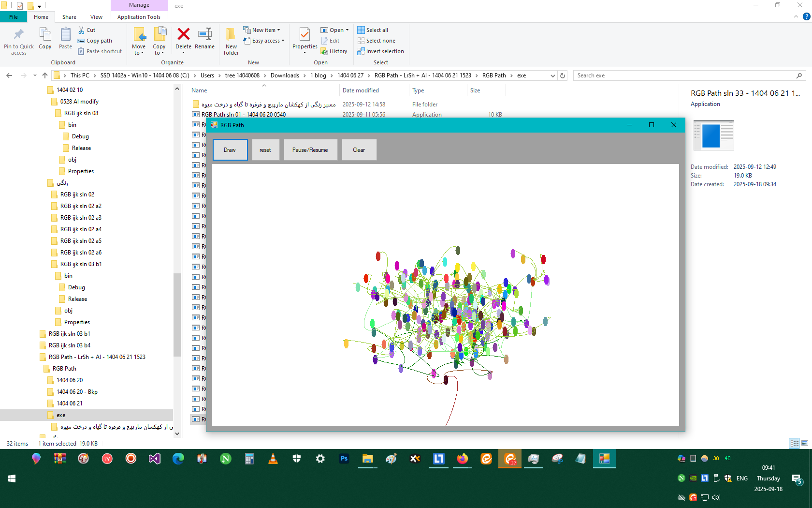Click the Up one level arrow
The image size is (812, 508).
[45, 75]
